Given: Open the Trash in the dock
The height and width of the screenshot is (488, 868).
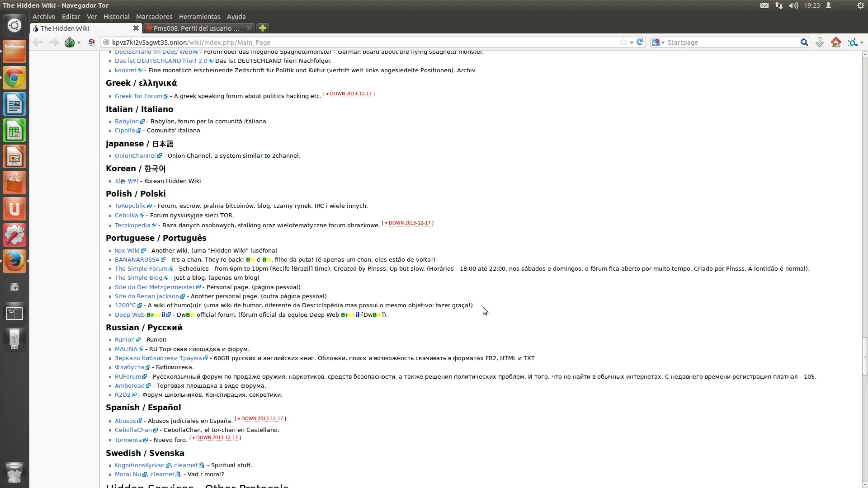Looking at the screenshot, I should (14, 473).
